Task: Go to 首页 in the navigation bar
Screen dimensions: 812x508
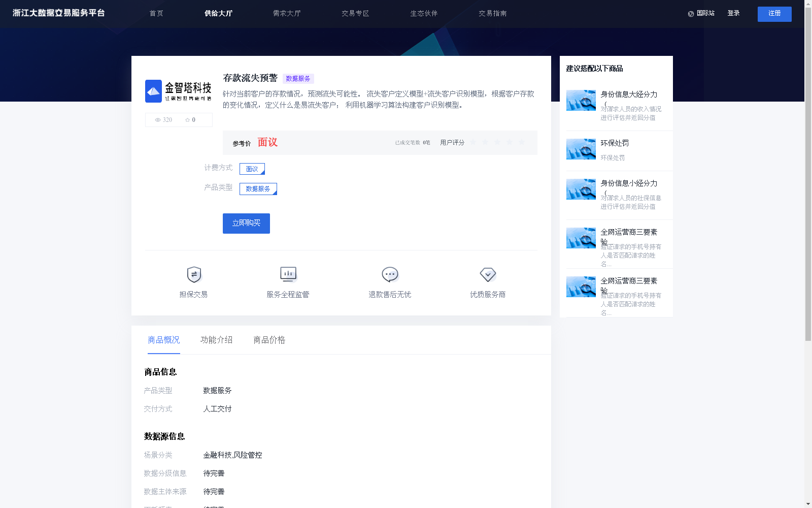Action: pyautogui.click(x=156, y=14)
